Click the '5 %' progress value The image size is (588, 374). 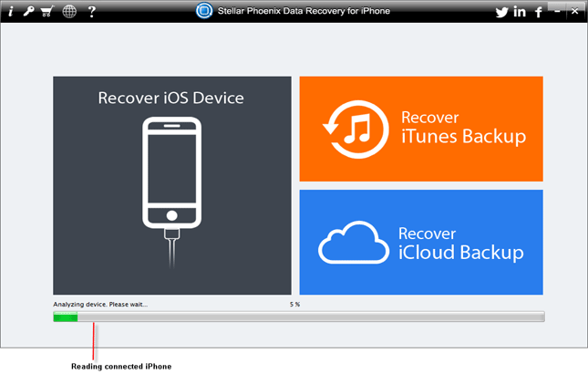tap(294, 305)
